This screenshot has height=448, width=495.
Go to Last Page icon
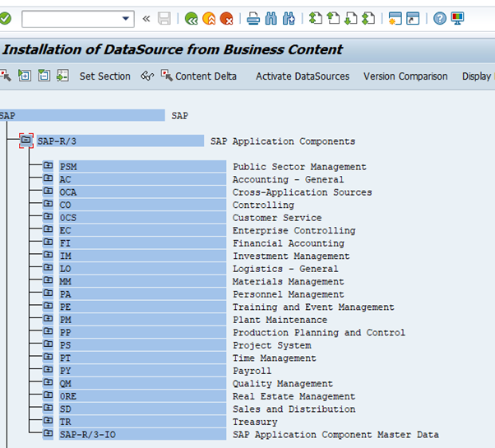[x=368, y=18]
